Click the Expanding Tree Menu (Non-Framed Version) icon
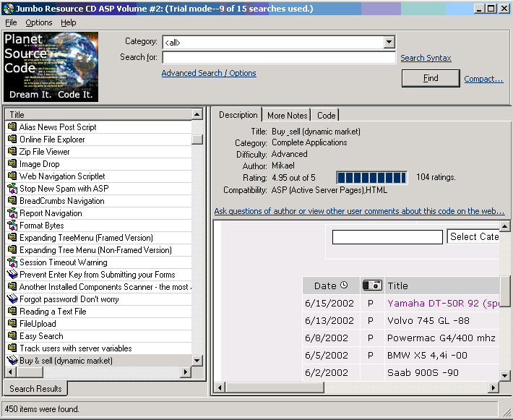The image size is (513, 420). (x=12, y=250)
